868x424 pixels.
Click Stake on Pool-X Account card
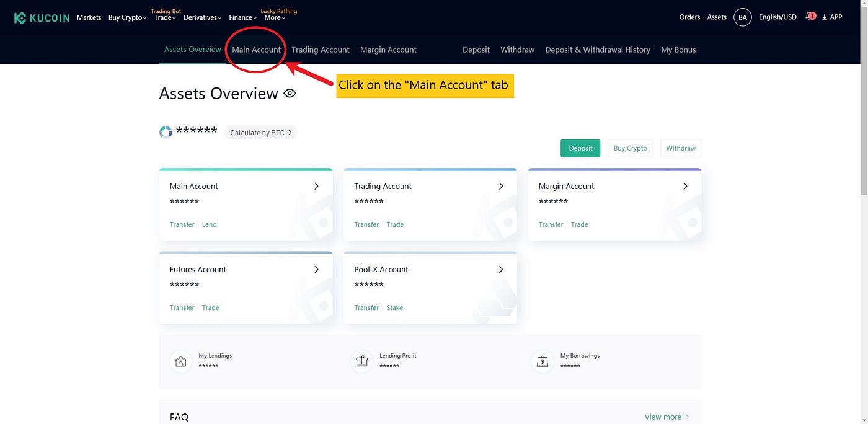395,307
